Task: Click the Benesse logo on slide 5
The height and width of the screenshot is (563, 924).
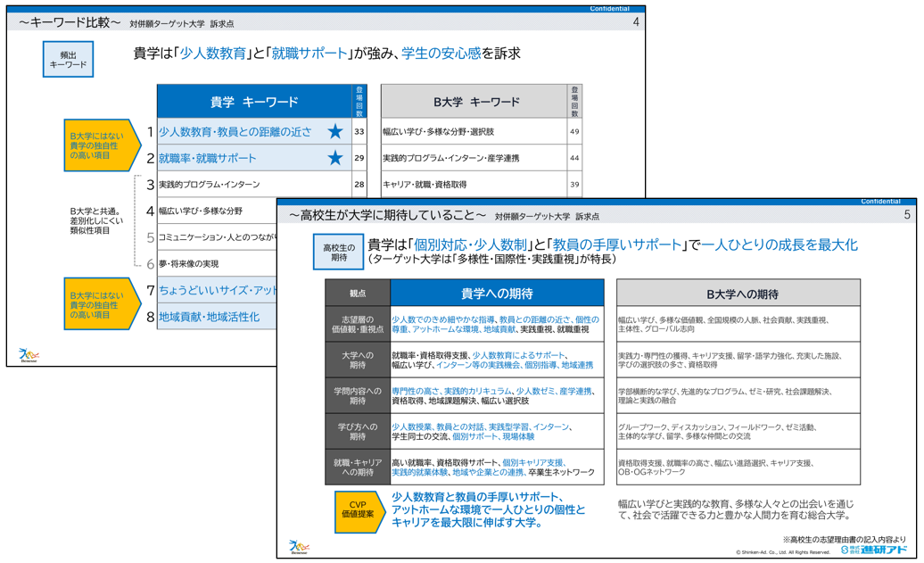Action: (300, 546)
